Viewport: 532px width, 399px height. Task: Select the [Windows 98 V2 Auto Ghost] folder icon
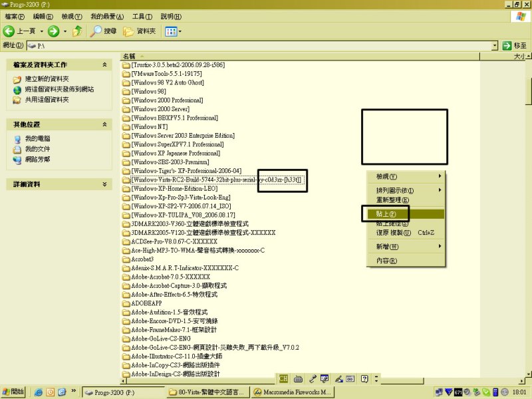(x=126, y=82)
